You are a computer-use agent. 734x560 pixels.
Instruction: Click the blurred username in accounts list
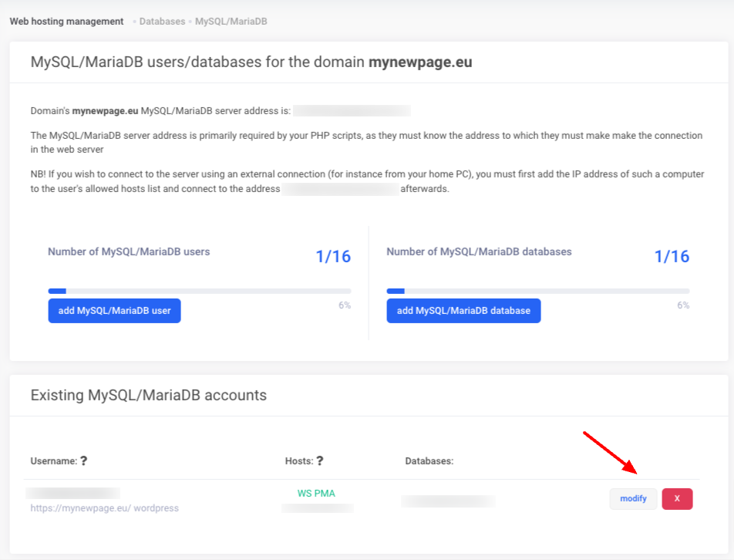73,493
